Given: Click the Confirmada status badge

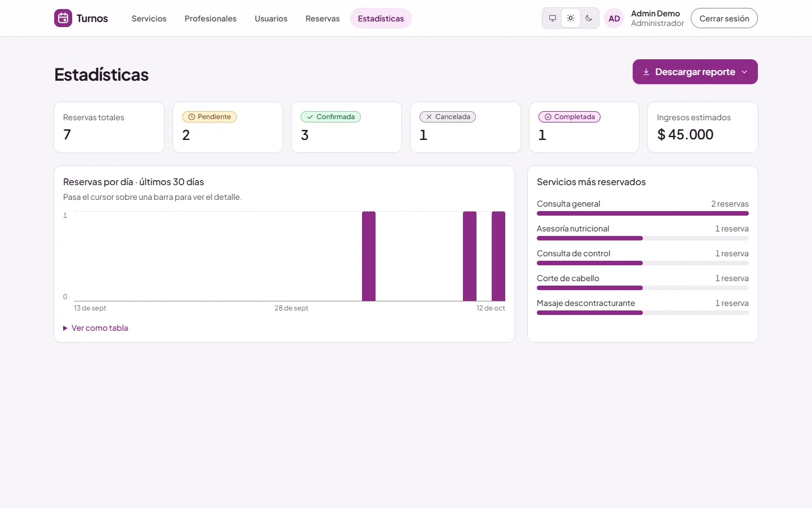Looking at the screenshot, I should (330, 117).
